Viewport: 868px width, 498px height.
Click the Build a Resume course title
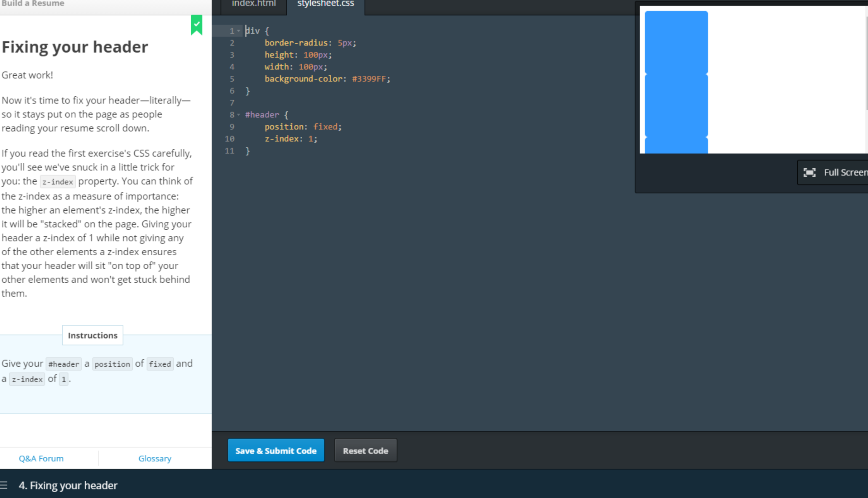click(x=33, y=4)
